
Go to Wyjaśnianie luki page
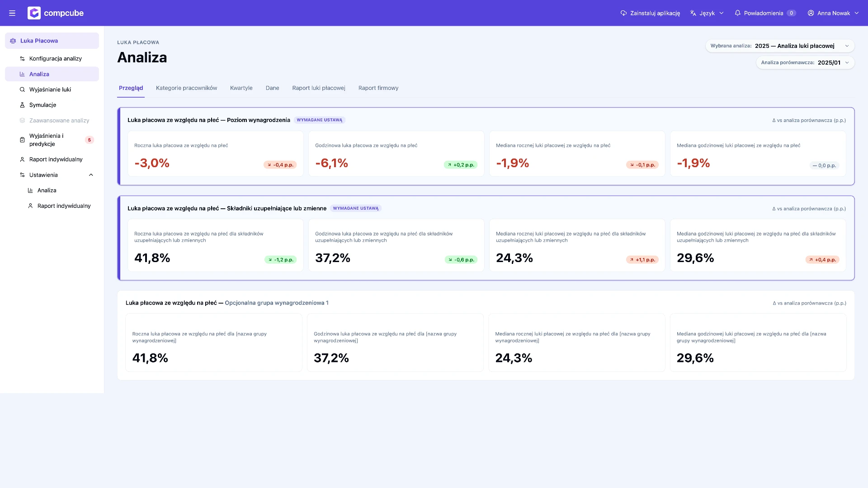52,89
